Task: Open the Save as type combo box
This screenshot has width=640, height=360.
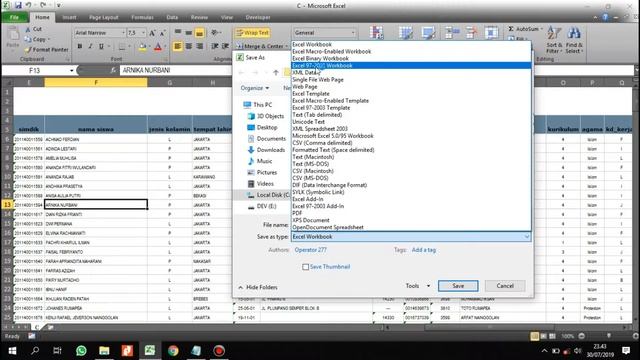Action: pyautogui.click(x=411, y=237)
